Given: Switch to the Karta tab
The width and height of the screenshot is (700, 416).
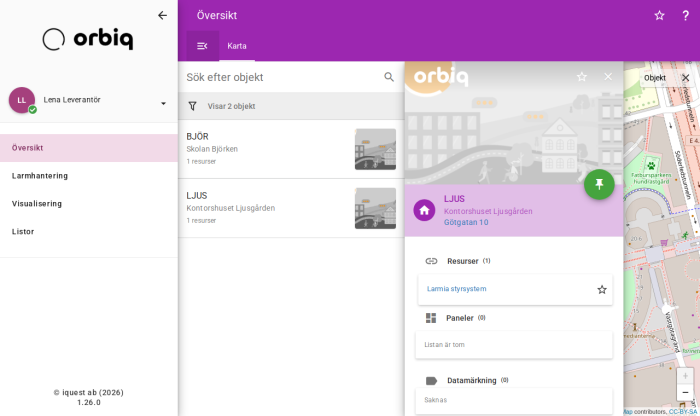Looking at the screenshot, I should click(x=237, y=46).
